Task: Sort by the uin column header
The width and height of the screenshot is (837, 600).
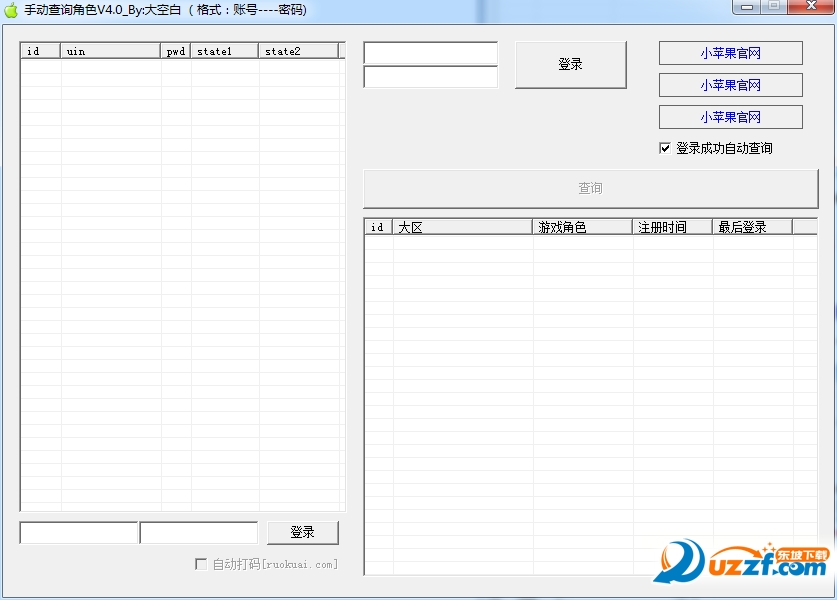Action: [x=111, y=51]
